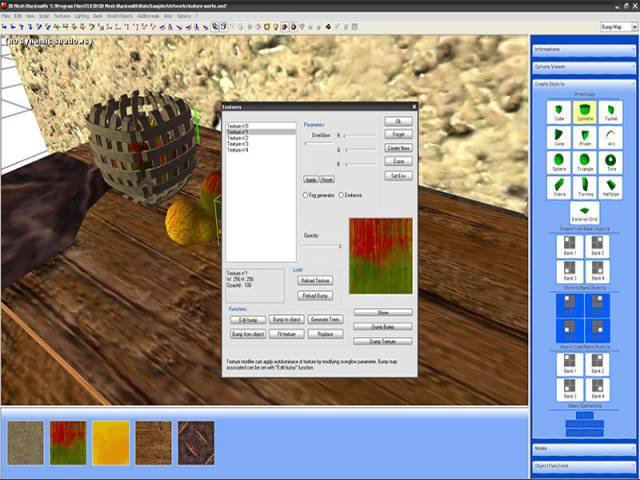Open the Lighting menu

pyautogui.click(x=81, y=16)
